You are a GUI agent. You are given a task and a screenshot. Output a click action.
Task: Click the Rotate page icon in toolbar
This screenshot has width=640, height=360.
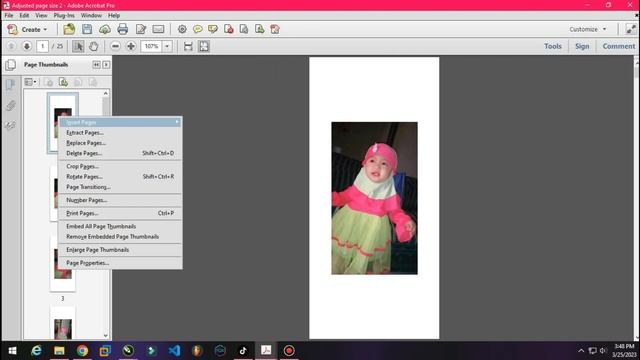click(x=244, y=29)
